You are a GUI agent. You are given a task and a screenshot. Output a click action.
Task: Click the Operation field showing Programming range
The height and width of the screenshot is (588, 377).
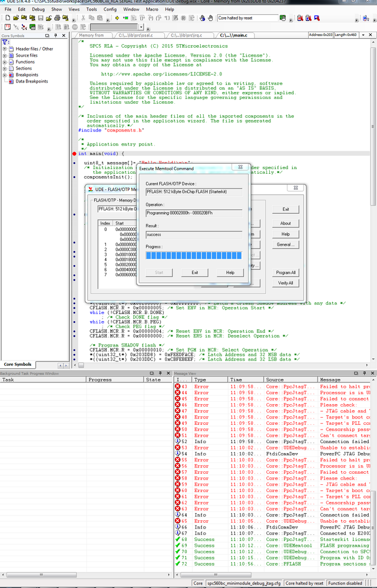pyautogui.click(x=194, y=213)
